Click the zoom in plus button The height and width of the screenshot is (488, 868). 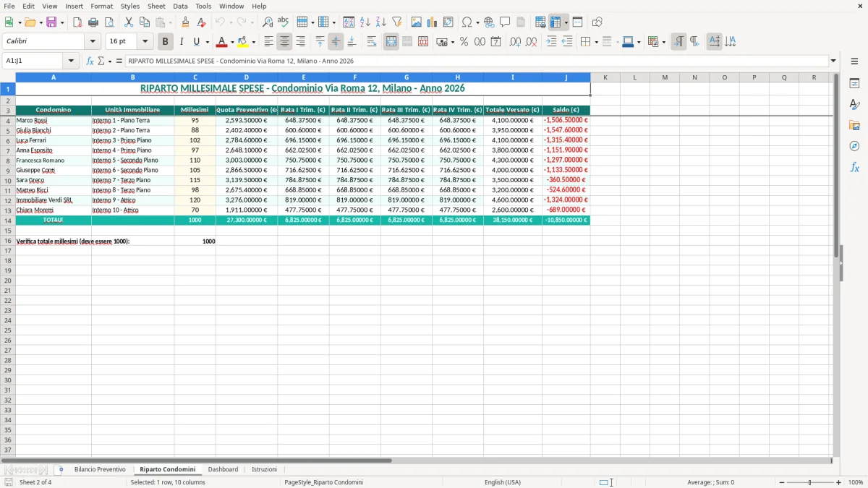pos(838,482)
